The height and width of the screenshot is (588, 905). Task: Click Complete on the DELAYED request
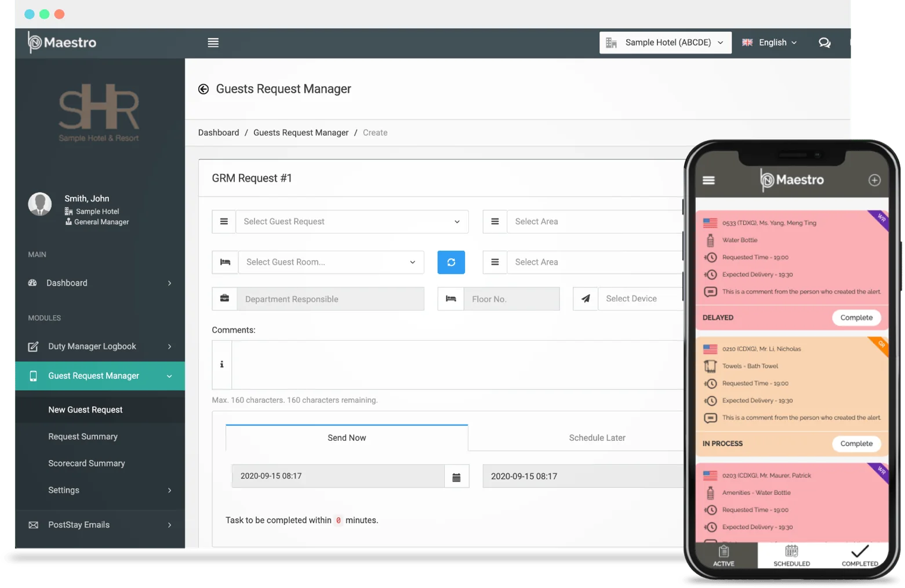pos(856,317)
